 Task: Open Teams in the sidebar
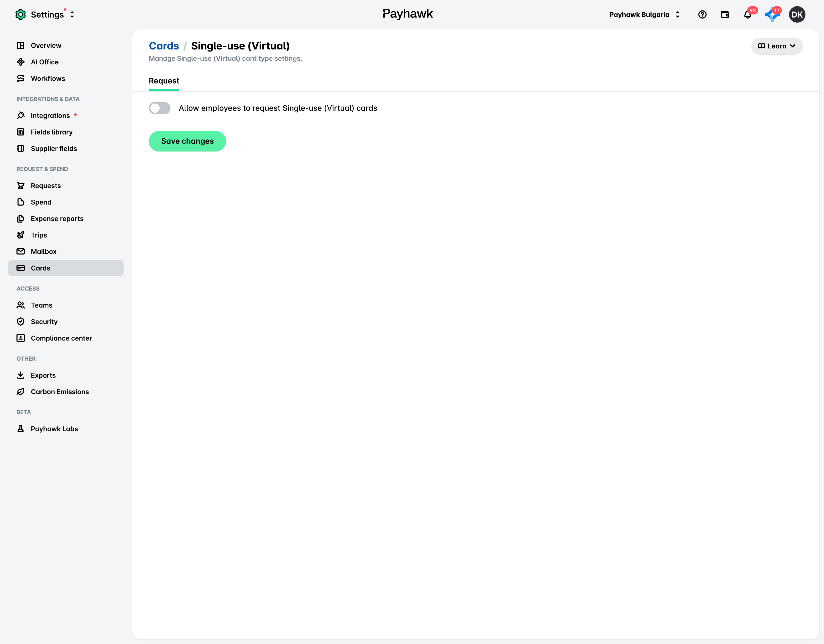66,305
